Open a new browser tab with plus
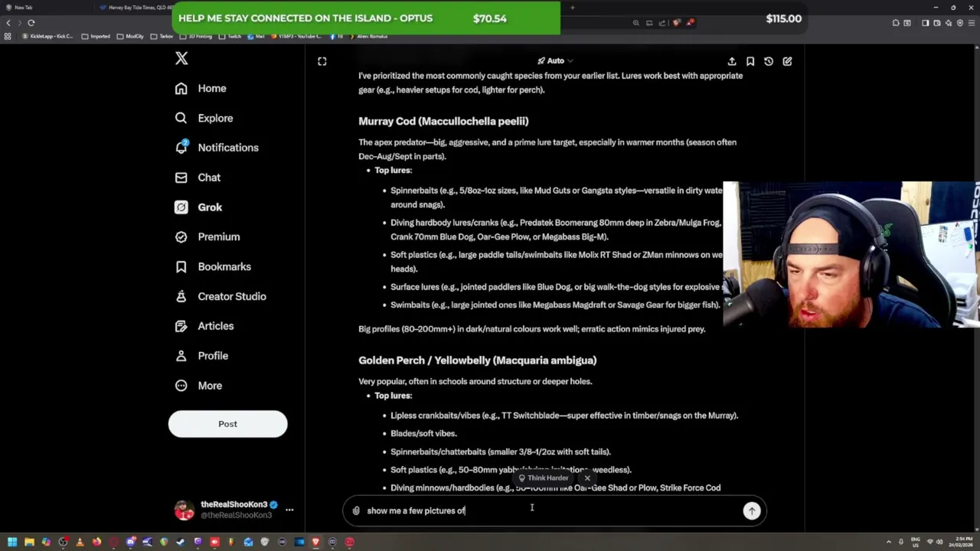 [x=573, y=8]
